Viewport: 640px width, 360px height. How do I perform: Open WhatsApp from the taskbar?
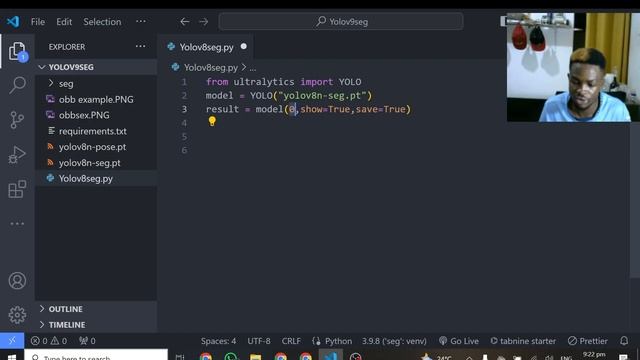pyautogui.click(x=231, y=356)
